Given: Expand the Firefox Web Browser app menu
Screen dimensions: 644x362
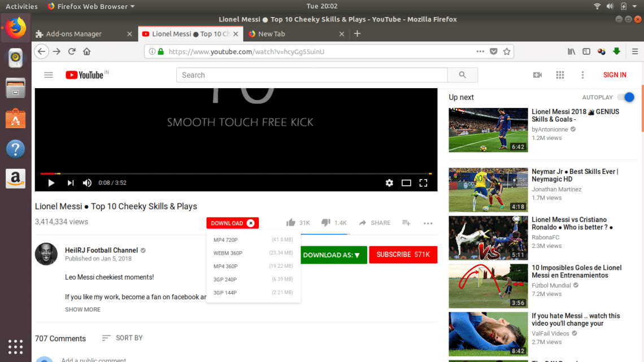Looking at the screenshot, I should point(91,6).
